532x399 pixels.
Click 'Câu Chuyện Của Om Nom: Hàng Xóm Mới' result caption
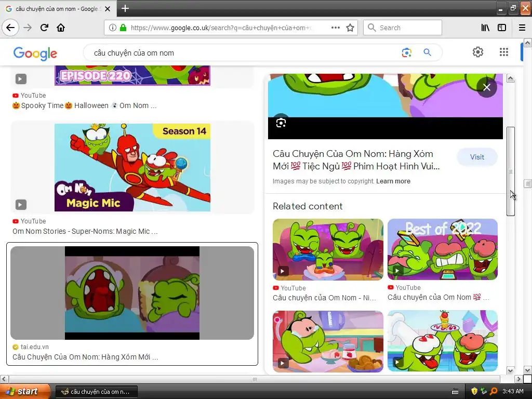coord(85,357)
